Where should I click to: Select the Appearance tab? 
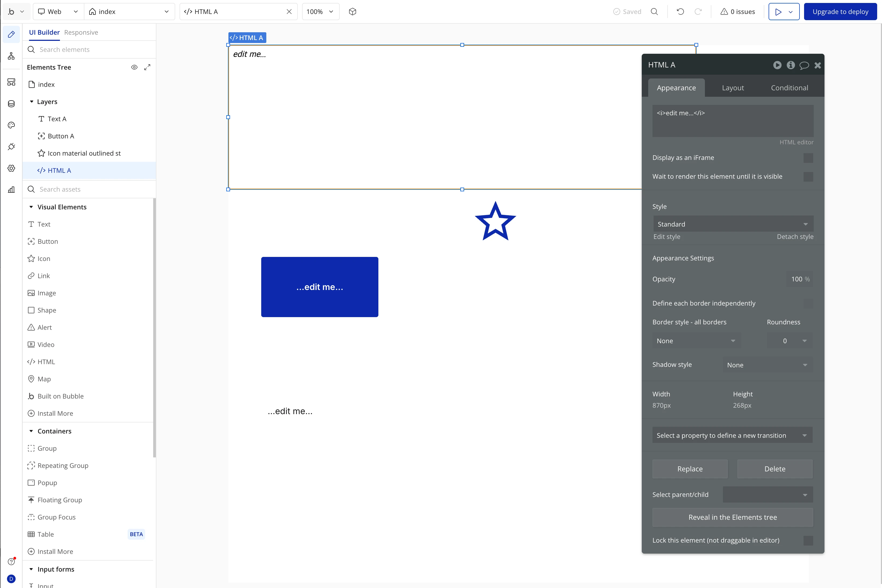(x=676, y=88)
